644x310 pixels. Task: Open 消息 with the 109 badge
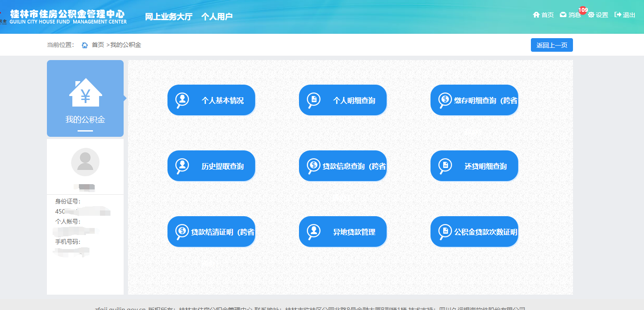pyautogui.click(x=570, y=15)
